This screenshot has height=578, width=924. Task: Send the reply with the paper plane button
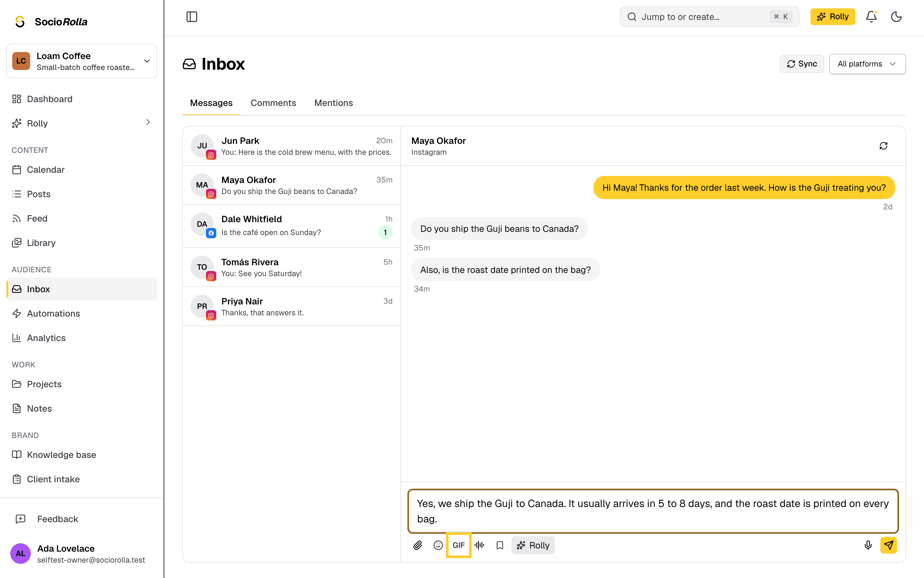(x=888, y=545)
